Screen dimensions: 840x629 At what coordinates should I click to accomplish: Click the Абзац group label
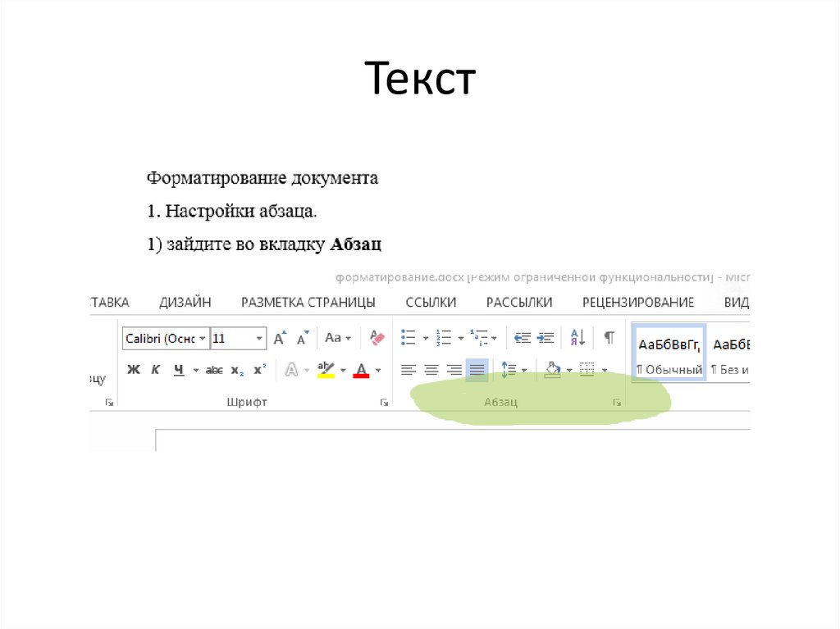(501, 402)
